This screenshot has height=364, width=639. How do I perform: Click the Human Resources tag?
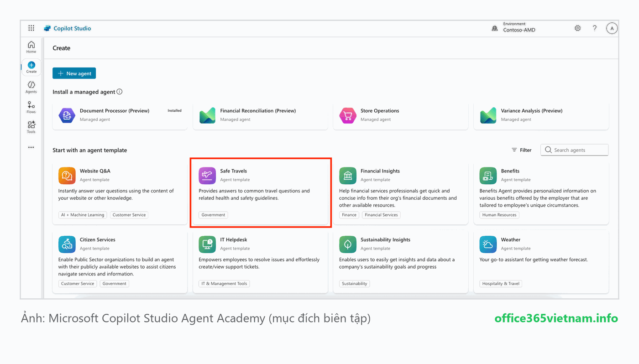coord(499,215)
